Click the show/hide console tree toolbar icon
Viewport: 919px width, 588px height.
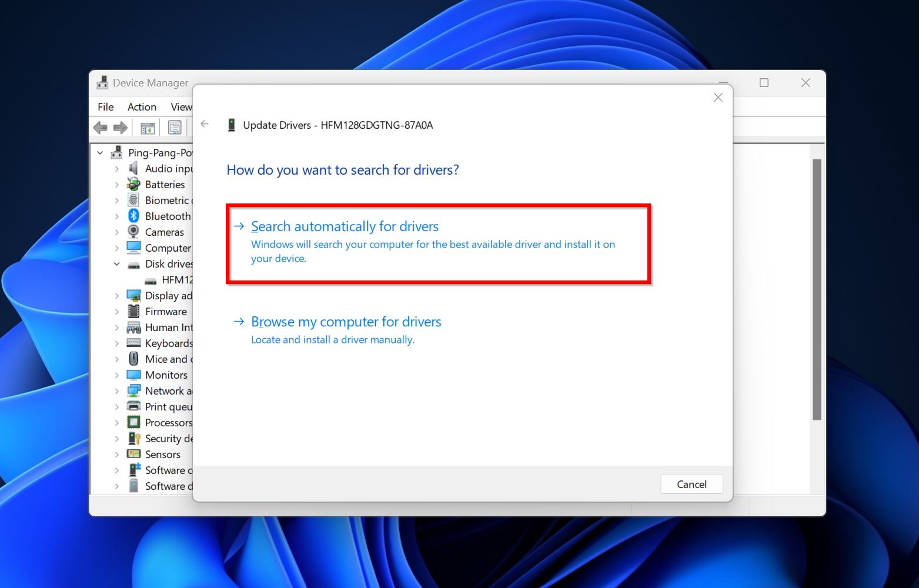point(148,128)
